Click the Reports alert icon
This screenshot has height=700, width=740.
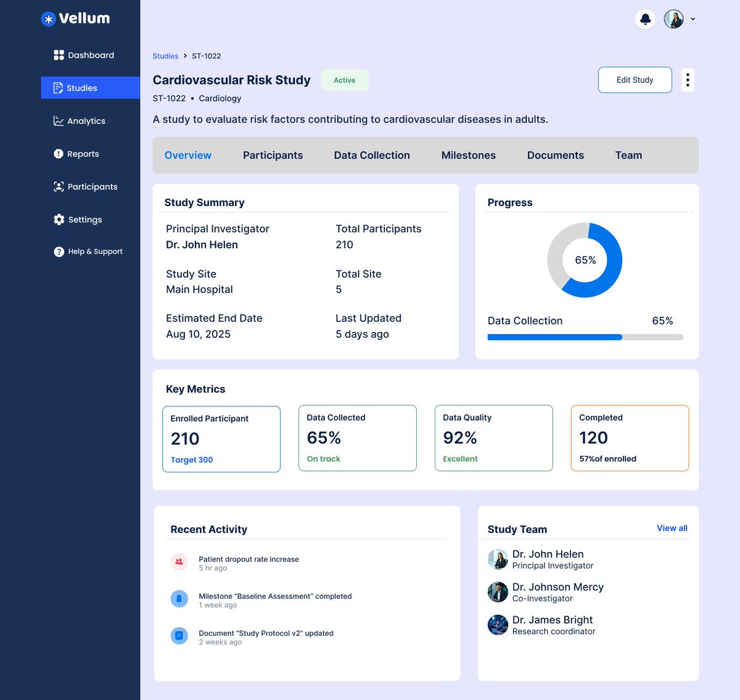[x=57, y=154]
